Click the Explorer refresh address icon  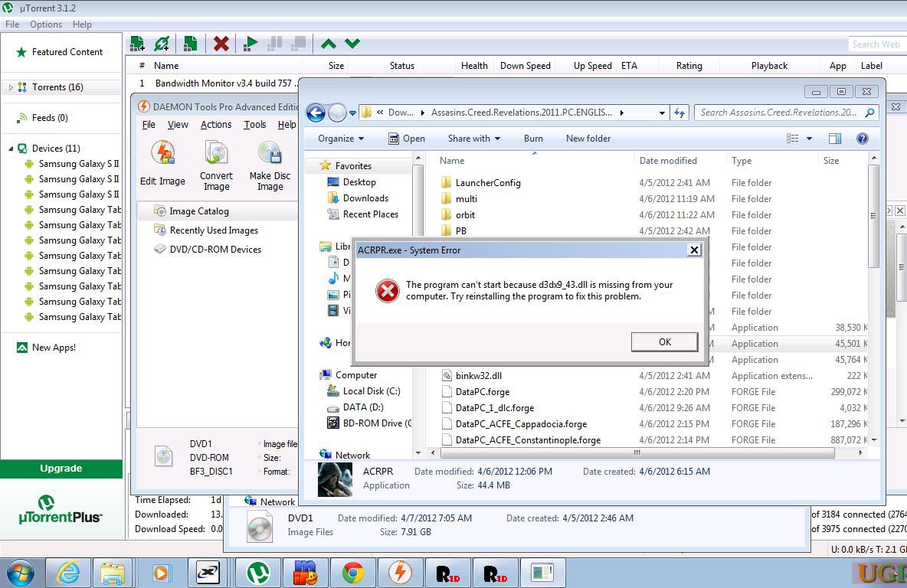point(679,113)
